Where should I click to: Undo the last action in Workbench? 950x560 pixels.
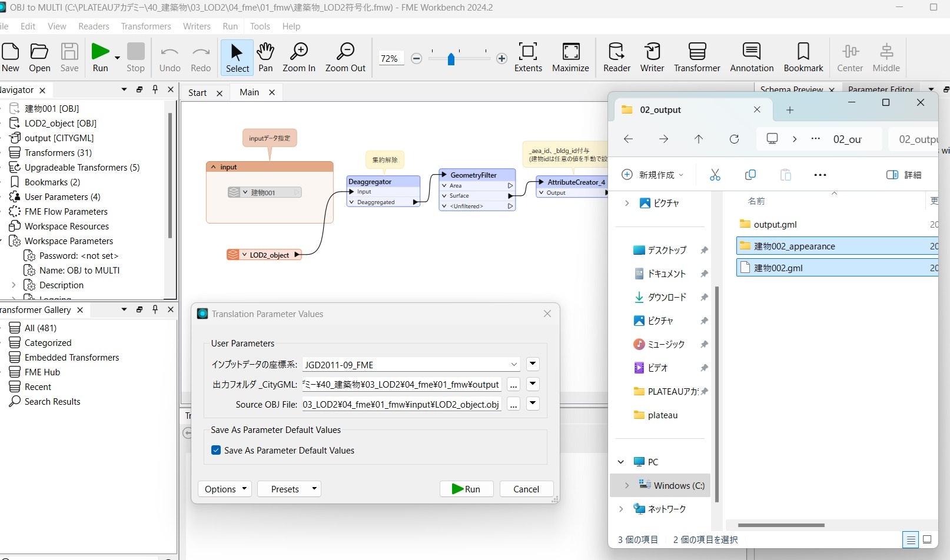170,58
